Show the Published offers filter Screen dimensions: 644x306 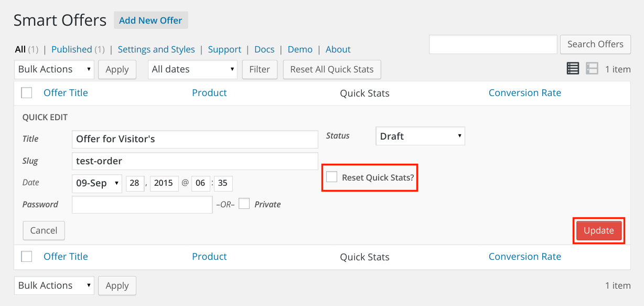click(x=72, y=49)
